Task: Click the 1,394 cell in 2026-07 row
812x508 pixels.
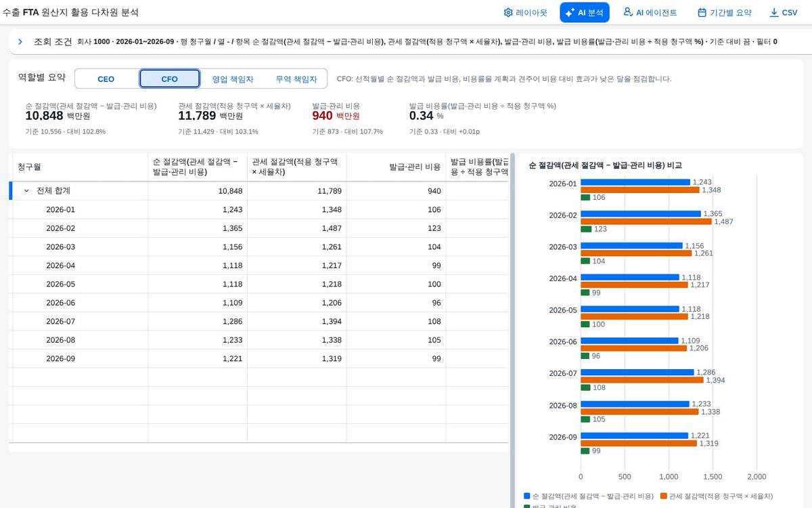Action: point(297,321)
